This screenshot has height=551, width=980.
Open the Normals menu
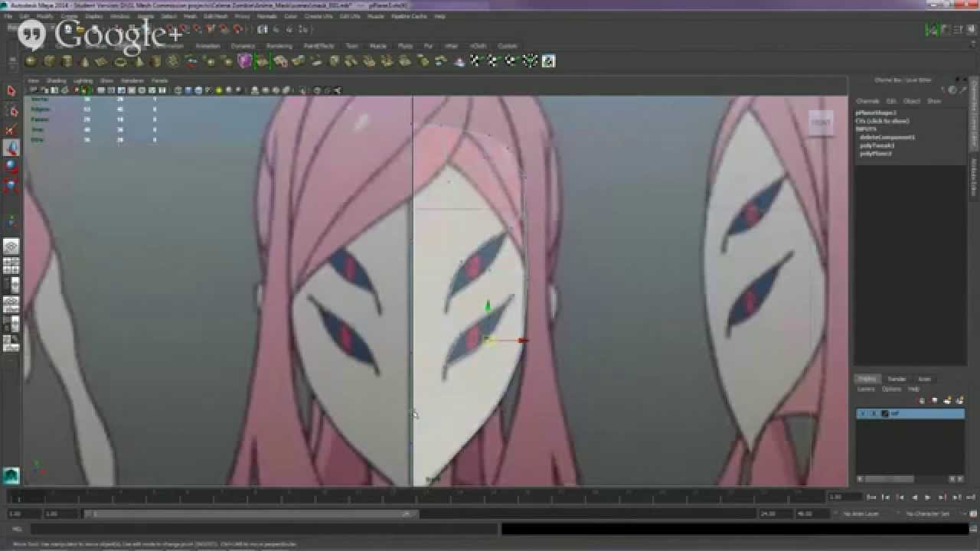pos(267,16)
